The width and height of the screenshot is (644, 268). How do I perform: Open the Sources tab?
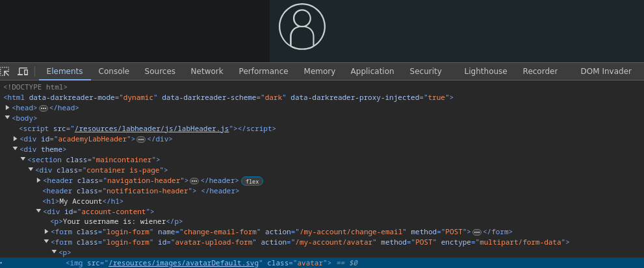point(160,71)
